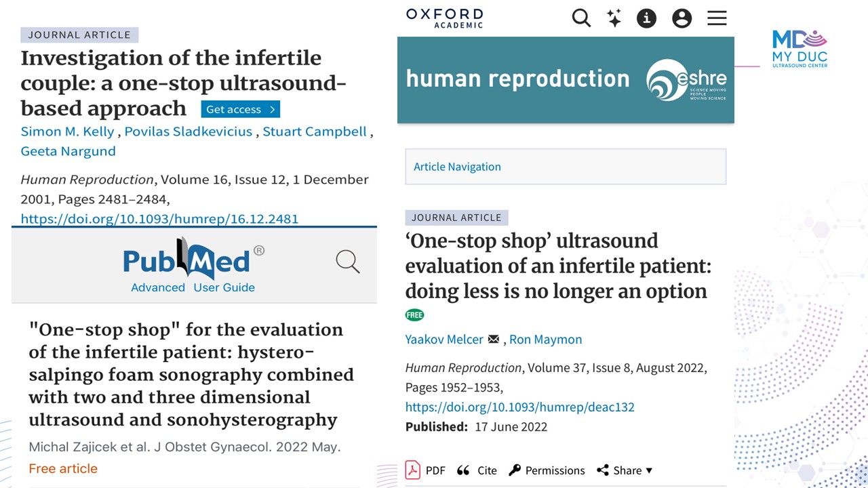The height and width of the screenshot is (488, 868).
Task: Click the information circle icon
Action: tap(647, 18)
